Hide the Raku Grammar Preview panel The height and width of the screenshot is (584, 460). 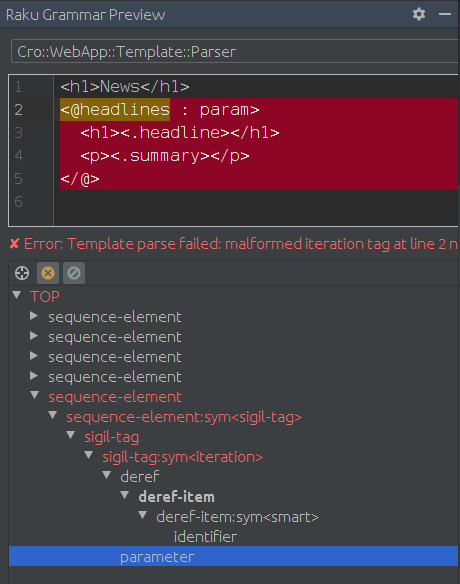tap(445, 15)
